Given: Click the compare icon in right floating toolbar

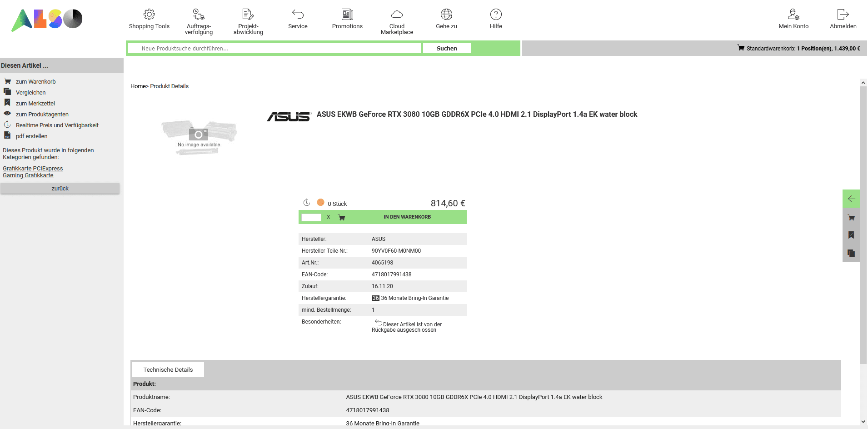Looking at the screenshot, I should (851, 253).
